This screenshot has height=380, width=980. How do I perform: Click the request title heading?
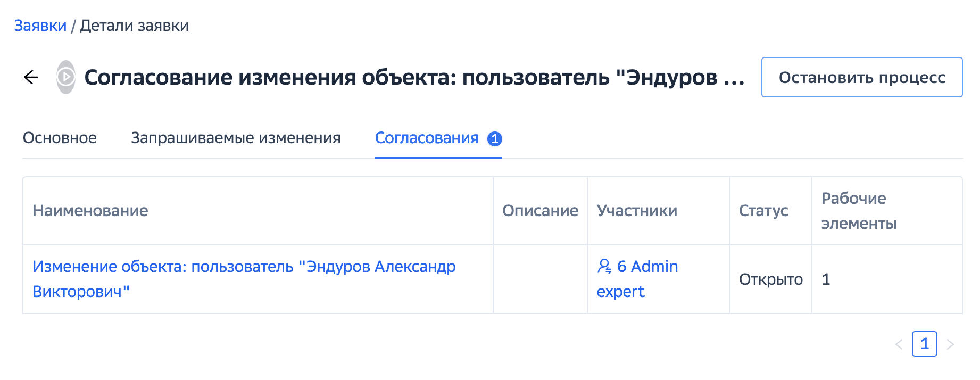click(414, 78)
